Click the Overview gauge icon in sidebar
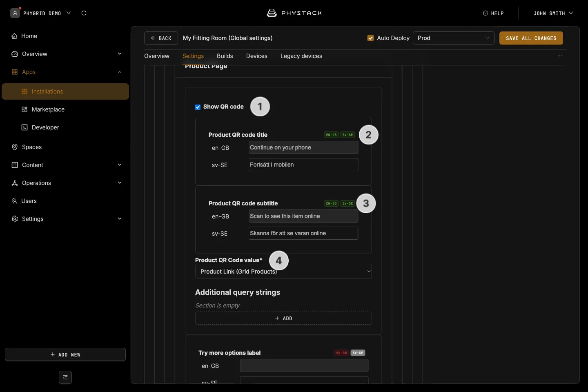Image resolution: width=588 pixels, height=392 pixels. (15, 54)
